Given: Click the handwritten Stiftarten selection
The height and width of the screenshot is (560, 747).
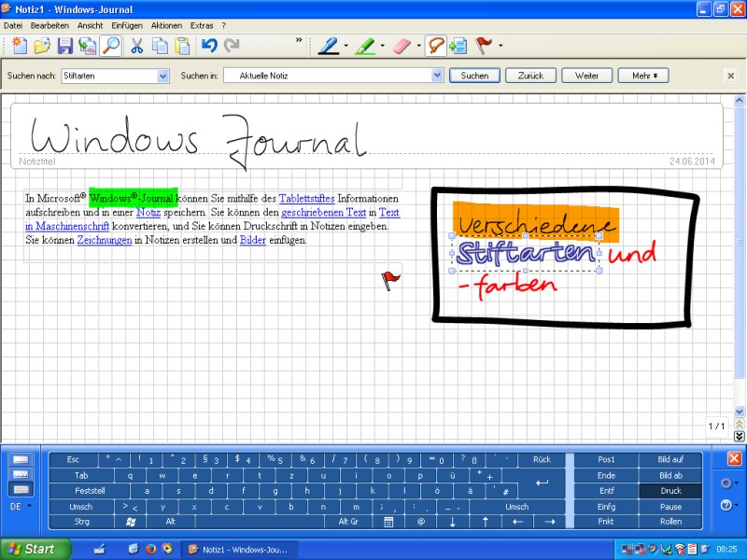Looking at the screenshot, I should (526, 253).
